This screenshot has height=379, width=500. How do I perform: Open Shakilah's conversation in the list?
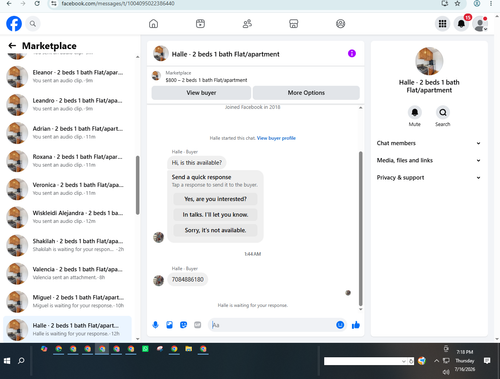tap(67, 245)
